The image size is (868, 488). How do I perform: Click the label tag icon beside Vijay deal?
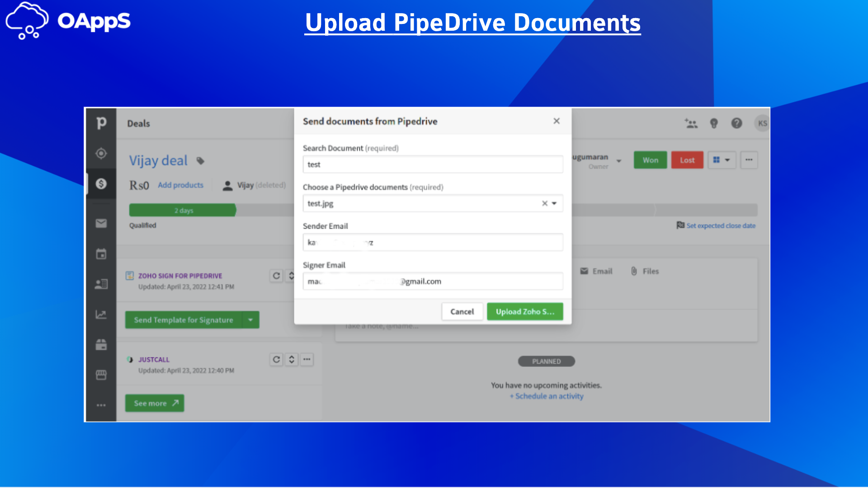coord(200,161)
